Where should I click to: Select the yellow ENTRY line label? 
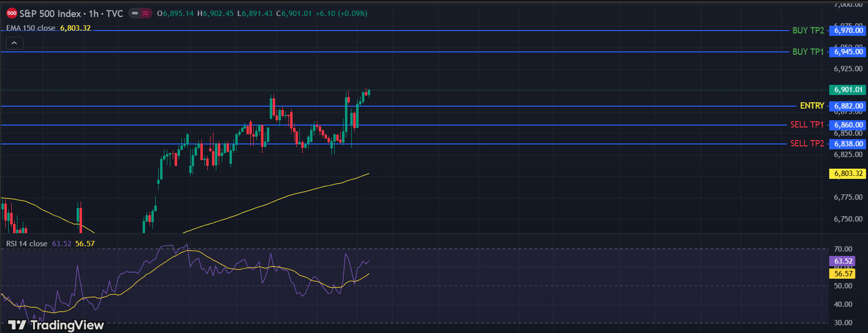coord(812,106)
